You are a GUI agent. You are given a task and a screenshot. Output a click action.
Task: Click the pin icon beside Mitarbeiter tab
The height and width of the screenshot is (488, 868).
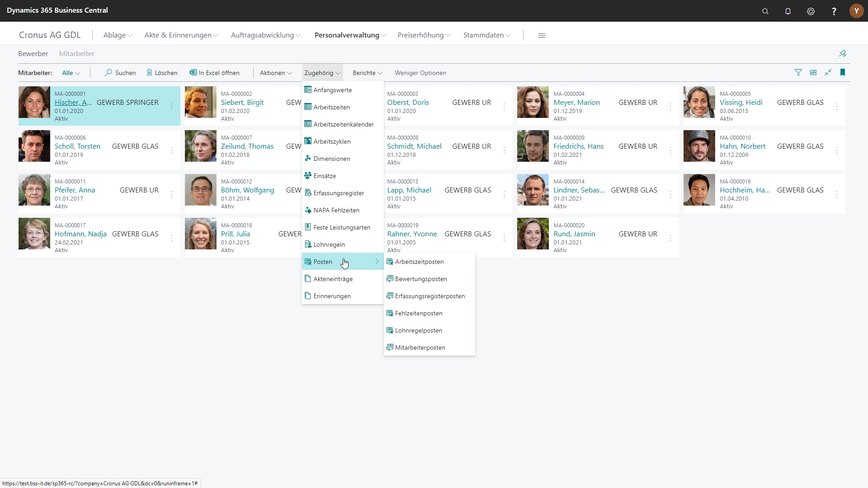point(843,53)
